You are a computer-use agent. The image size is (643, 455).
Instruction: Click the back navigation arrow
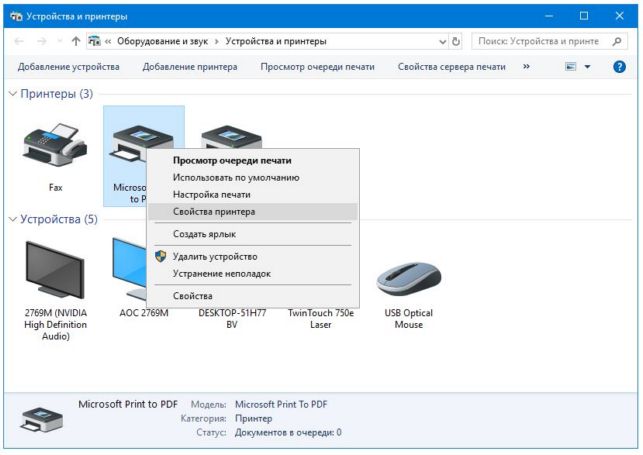click(19, 41)
